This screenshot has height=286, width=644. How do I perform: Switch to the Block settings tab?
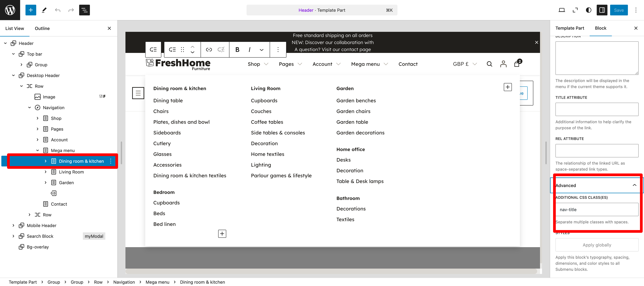pos(601,28)
